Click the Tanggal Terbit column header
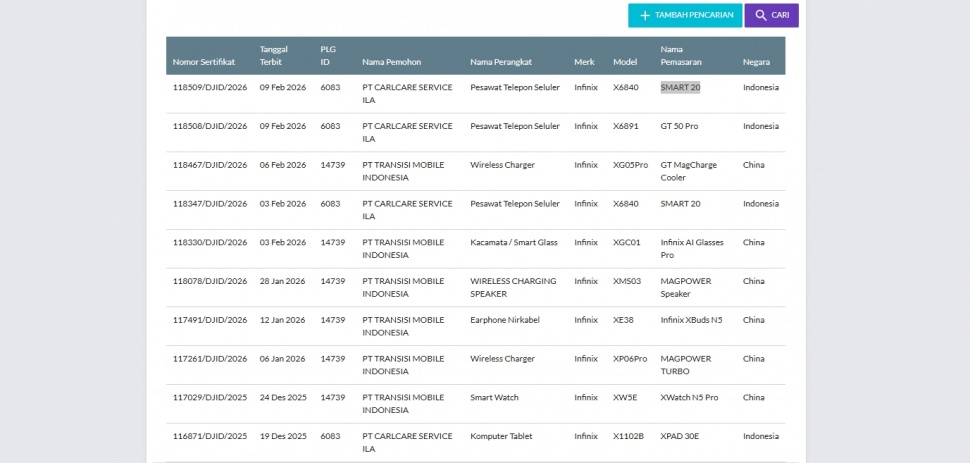Viewport: 970px width, 463px height. click(x=274, y=55)
